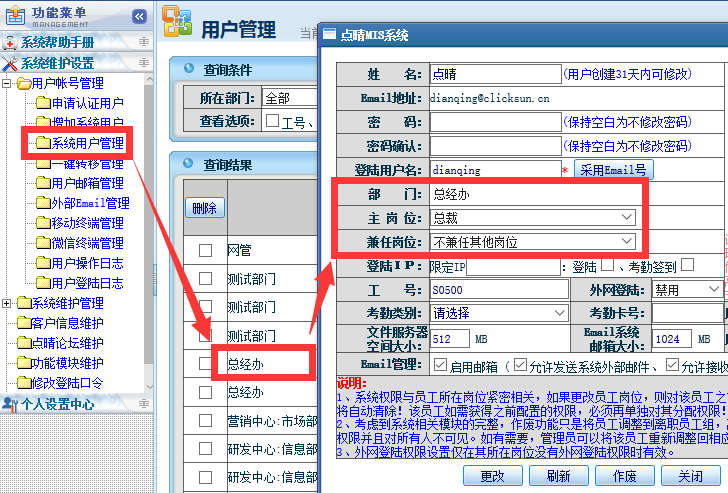Viewport: 728px width, 493px height.
Task: Toggle the 考勤签到 checkbox
Action: click(687, 265)
